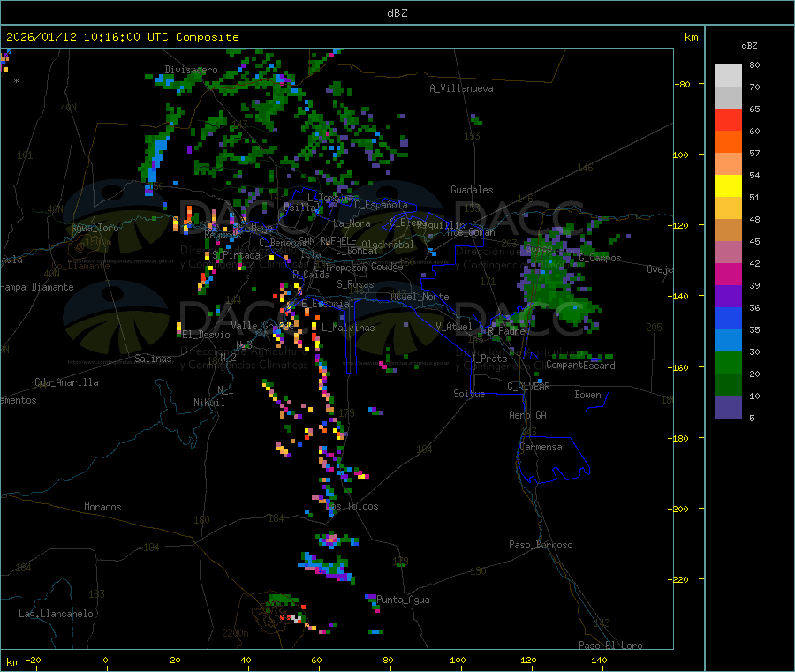Click the L_Malvinas location label
795x672 pixels.
[348, 328]
